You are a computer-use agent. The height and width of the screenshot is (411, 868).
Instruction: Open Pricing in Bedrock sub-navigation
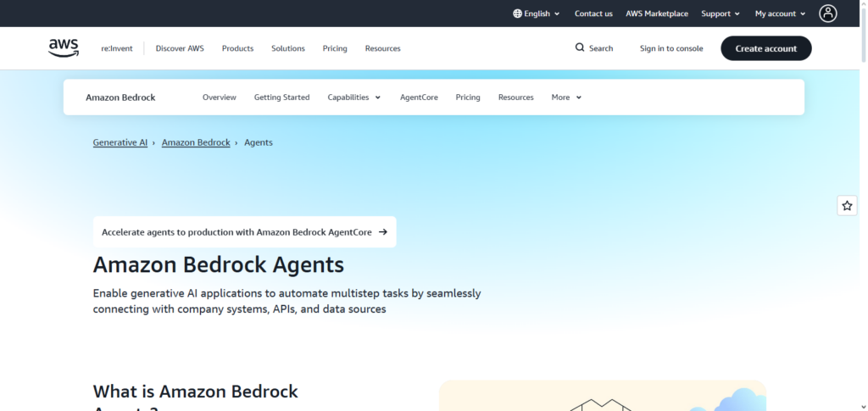tap(468, 97)
